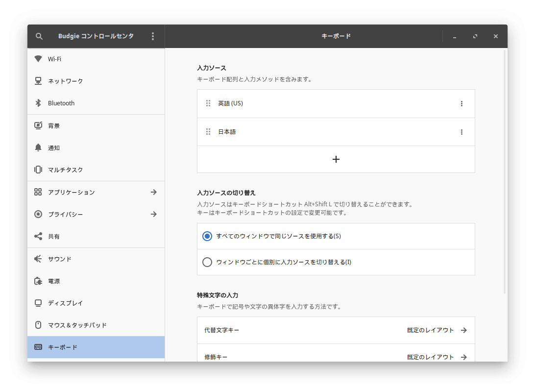Click the 修飾キー row label

216,357
